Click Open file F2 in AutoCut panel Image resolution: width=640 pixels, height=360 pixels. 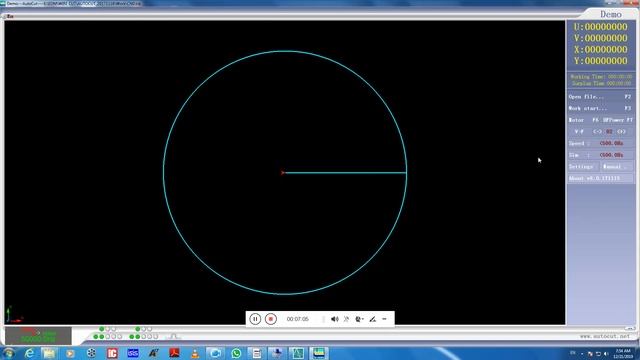click(600, 97)
